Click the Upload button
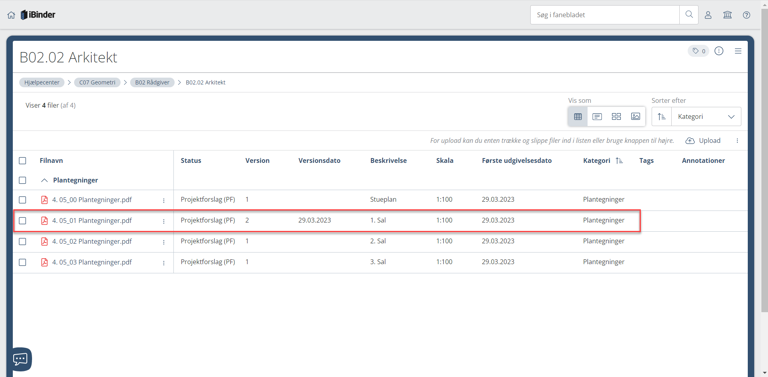768x377 pixels. (703, 141)
